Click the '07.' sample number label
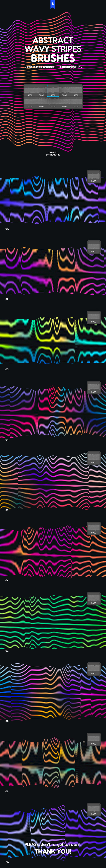The image size is (106, 868). [x=7, y=651]
